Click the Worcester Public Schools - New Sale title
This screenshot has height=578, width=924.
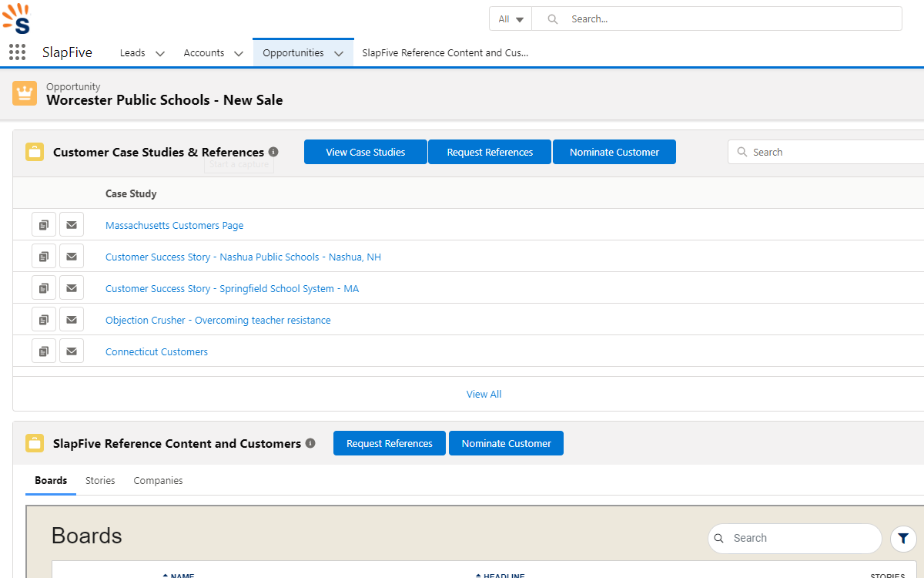tap(164, 99)
